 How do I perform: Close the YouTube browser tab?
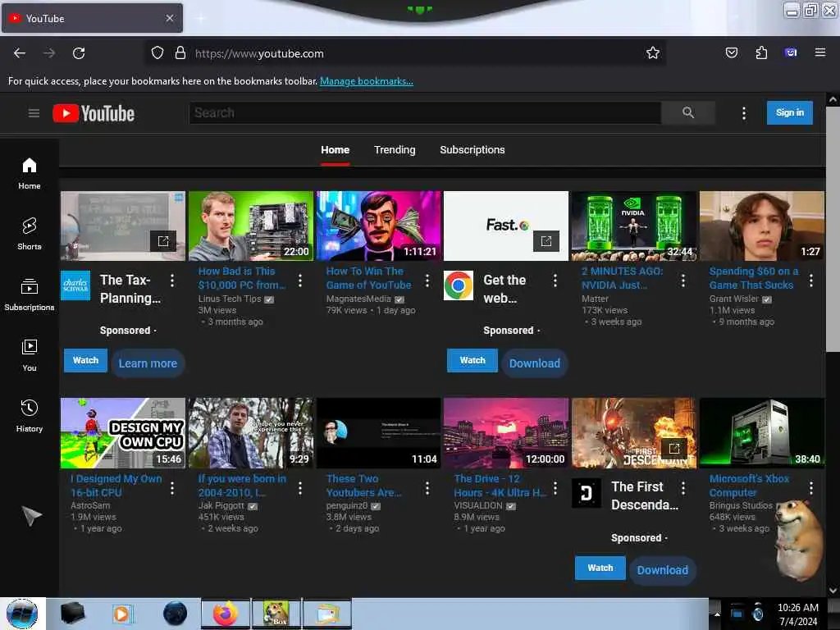coord(169,18)
